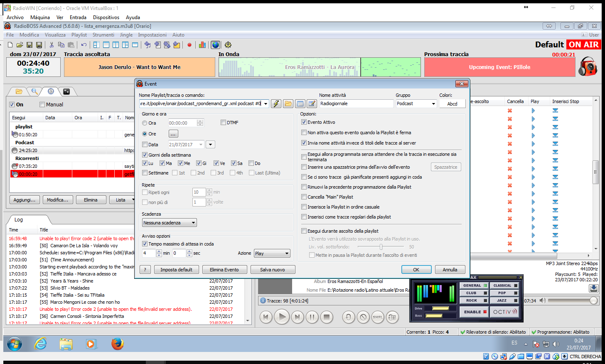The width and height of the screenshot is (605, 364).
Task: Enable the Ripeti ogni checkbox
Action: pyautogui.click(x=145, y=192)
